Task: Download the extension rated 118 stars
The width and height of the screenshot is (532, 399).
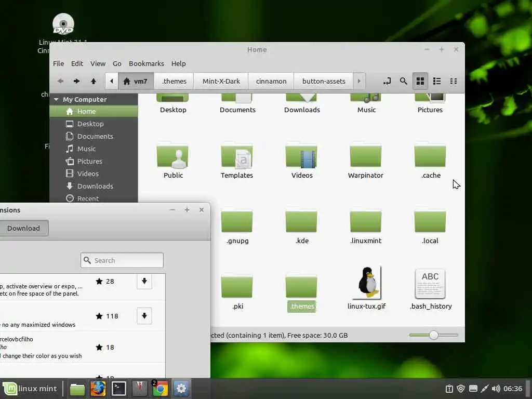Action: tap(144, 316)
